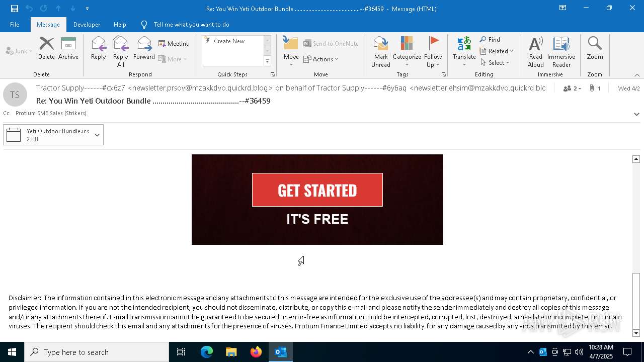Click the IT'S FREE banner text

317,219
